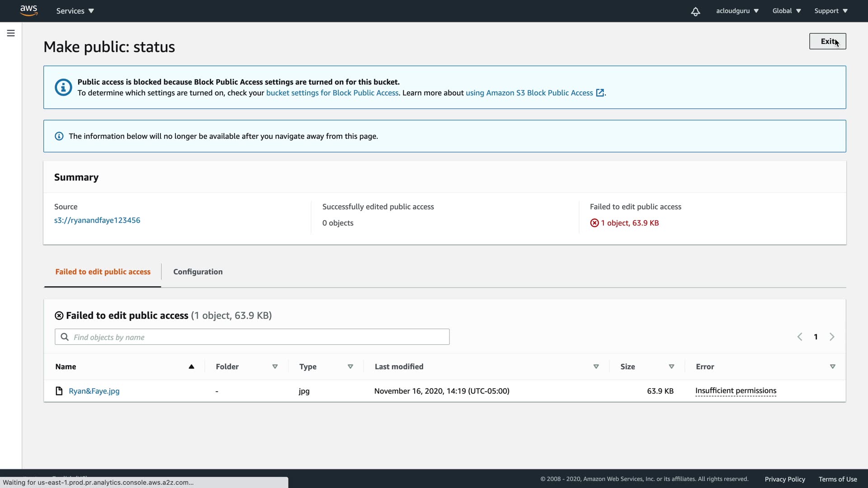Viewport: 868px width, 488px height.
Task: Go to previous page of results
Action: click(800, 337)
